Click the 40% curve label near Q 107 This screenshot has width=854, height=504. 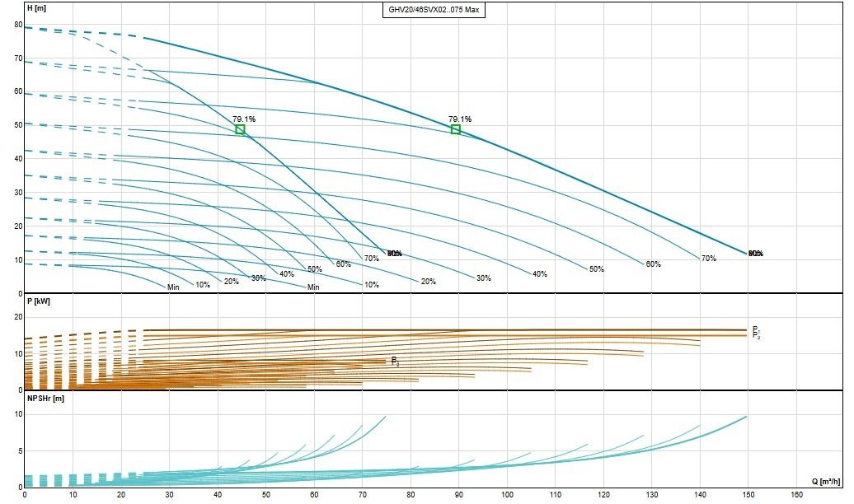540,274
